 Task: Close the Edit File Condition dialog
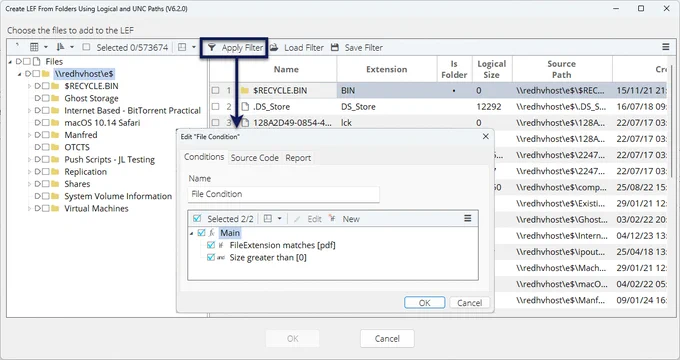486,136
